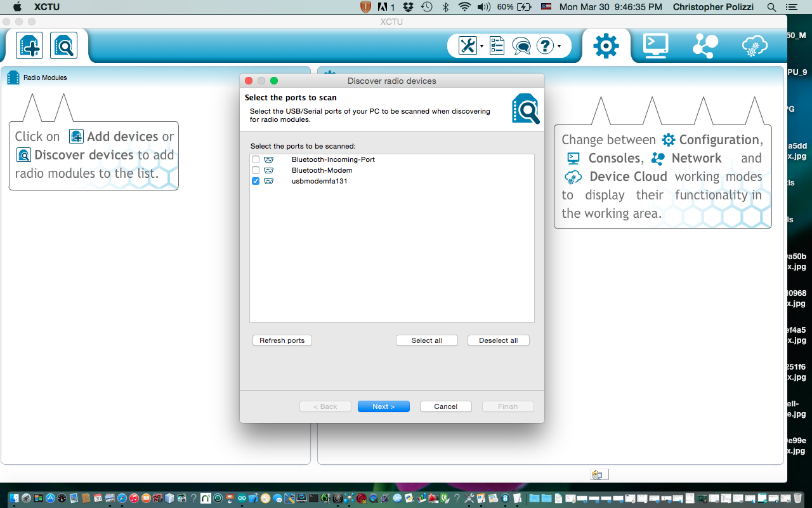
Task: Expand the Help dropdown arrow
Action: [559, 46]
